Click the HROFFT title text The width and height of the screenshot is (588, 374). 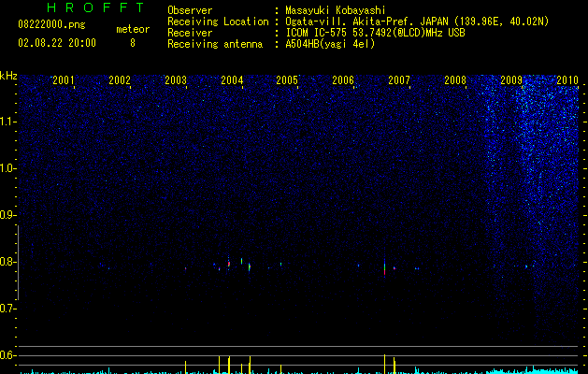tap(95, 7)
